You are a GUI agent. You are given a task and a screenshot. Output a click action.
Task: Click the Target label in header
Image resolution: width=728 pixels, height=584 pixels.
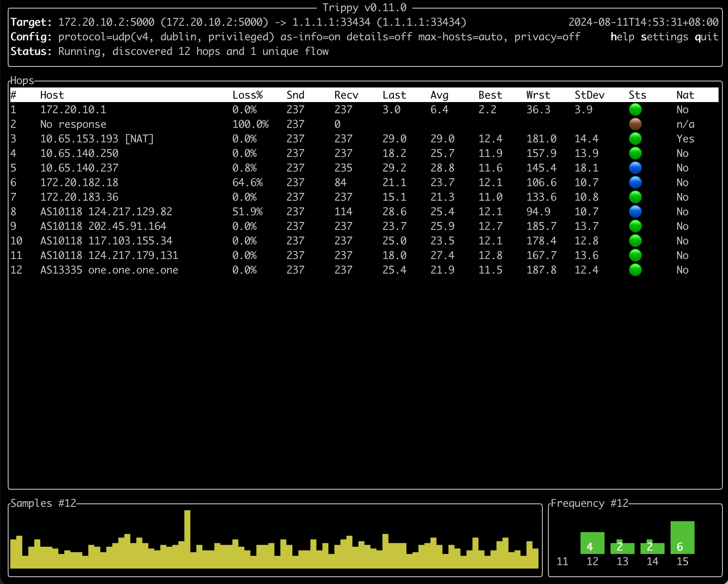(31, 22)
